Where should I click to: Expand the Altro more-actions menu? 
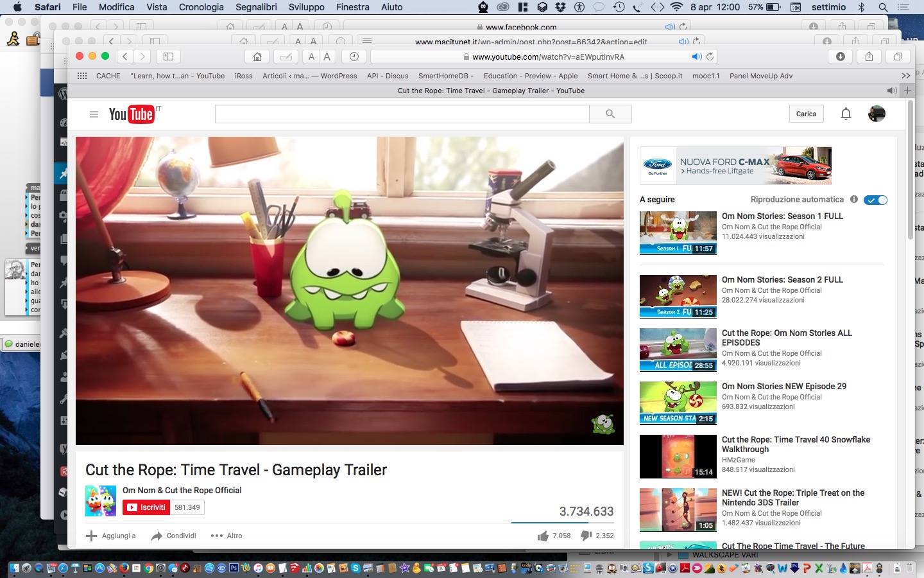227,536
